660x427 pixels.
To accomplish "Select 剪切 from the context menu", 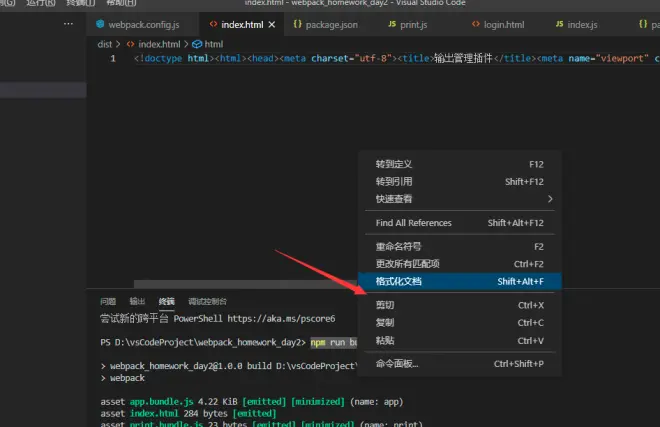I will (460, 305).
